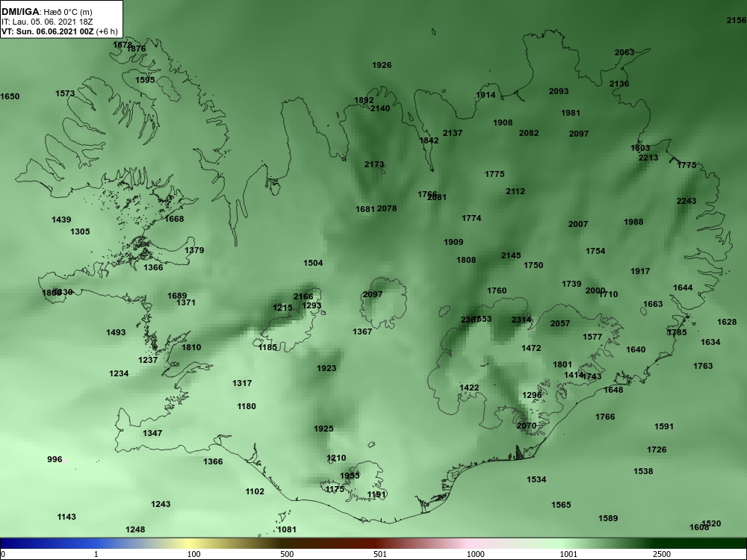
Task: Click the value 2057 on the map
Action: pos(560,323)
